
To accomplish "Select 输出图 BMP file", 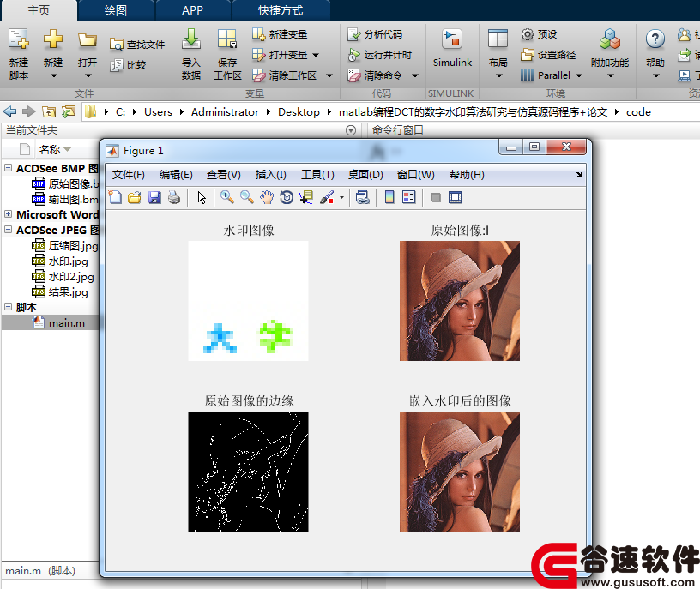I will click(65, 199).
